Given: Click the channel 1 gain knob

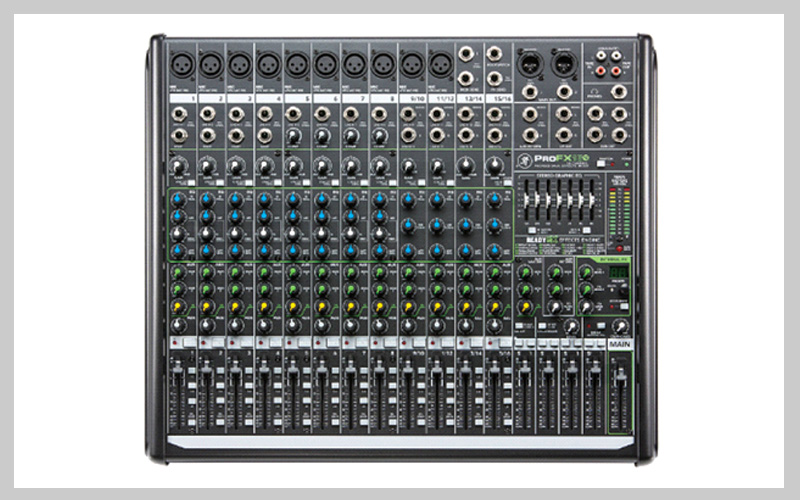Looking at the screenshot, I should click(x=179, y=167).
